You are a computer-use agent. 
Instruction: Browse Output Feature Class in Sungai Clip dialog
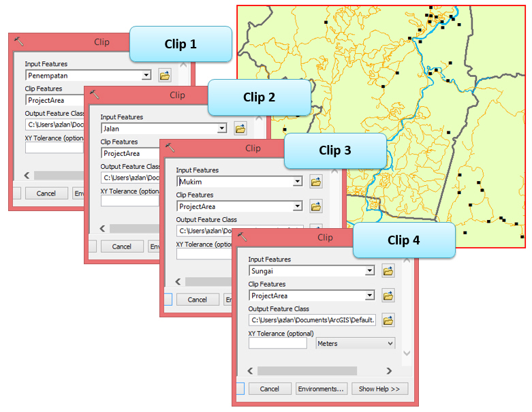(x=388, y=320)
